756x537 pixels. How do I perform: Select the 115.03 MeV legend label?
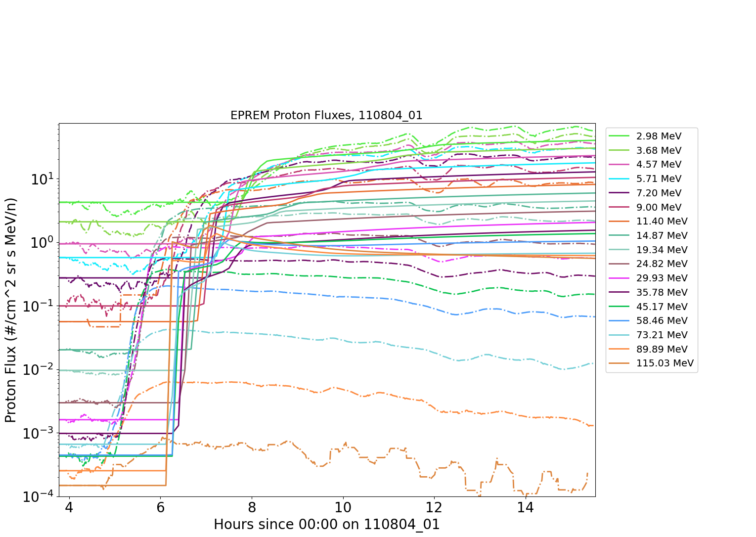click(665, 363)
